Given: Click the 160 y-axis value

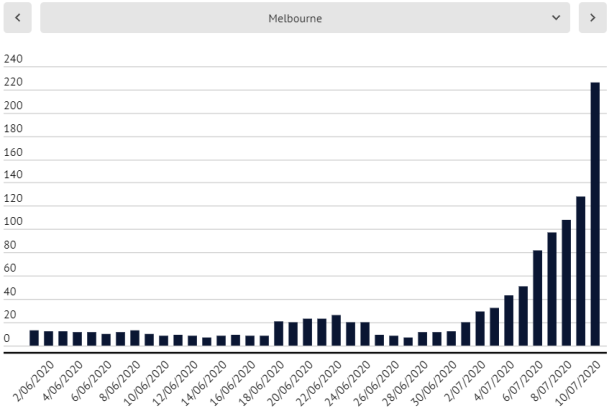Looking at the screenshot, I should [x=13, y=152].
